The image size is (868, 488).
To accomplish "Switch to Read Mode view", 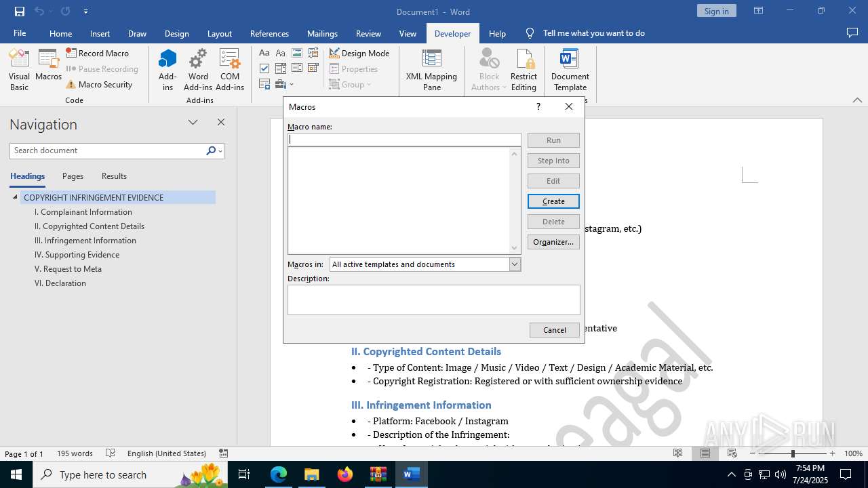I will click(677, 453).
